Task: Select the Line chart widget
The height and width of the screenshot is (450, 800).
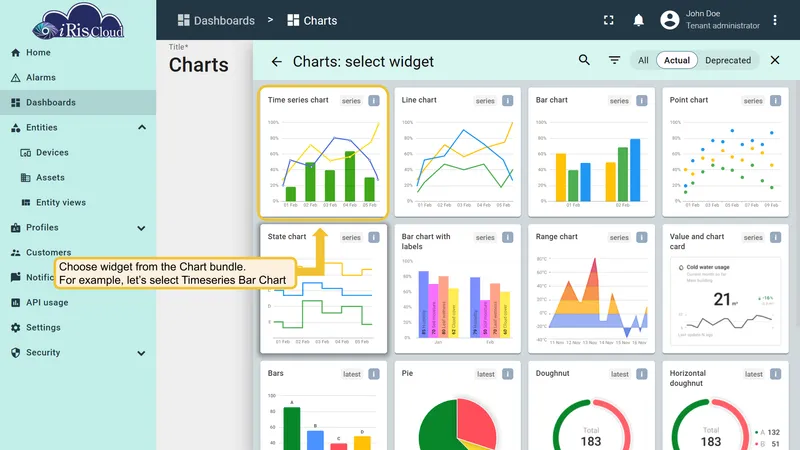Action: tap(457, 152)
